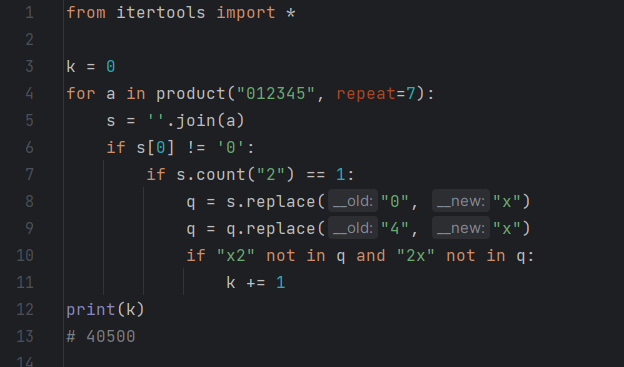Click line number 4 in the gutter
This screenshot has width=624, height=367.
pyautogui.click(x=29, y=94)
